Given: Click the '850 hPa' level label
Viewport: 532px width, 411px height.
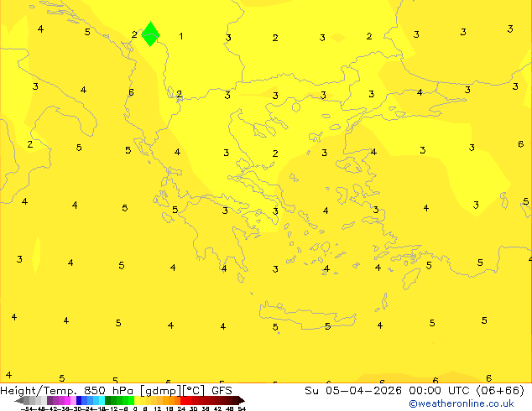Looking at the screenshot, I should [x=108, y=391].
